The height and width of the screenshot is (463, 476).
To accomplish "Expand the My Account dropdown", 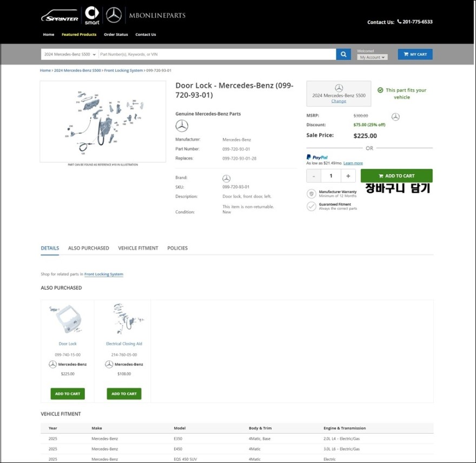I will (x=372, y=57).
